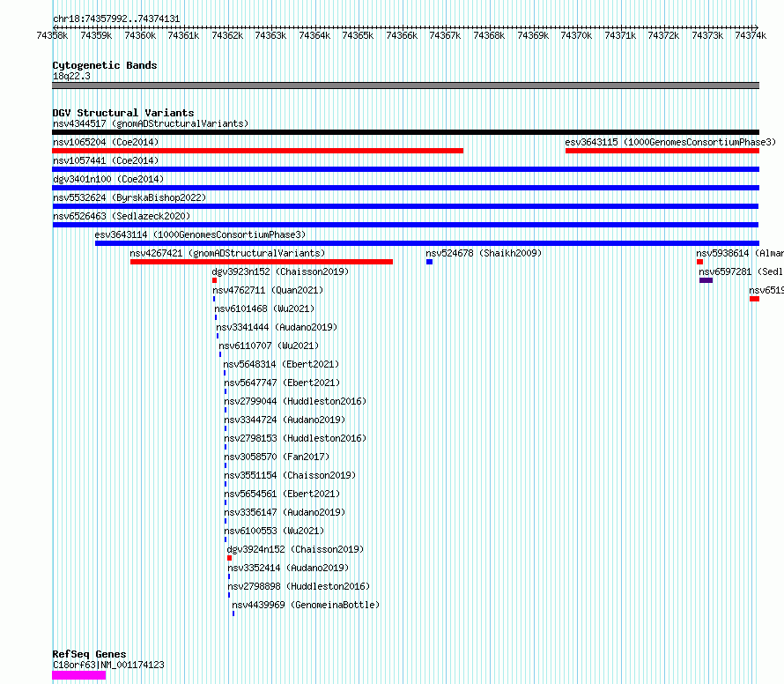Click the 74373k ruler tick label
This screenshot has height=684, width=784.
point(707,35)
